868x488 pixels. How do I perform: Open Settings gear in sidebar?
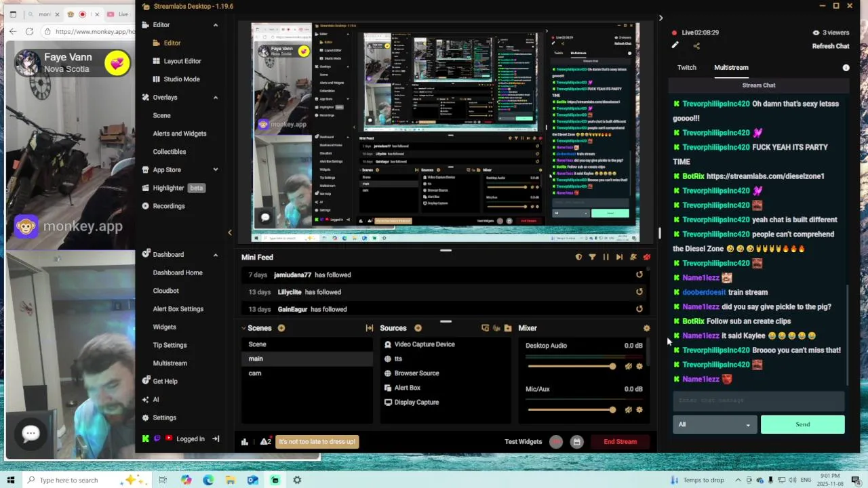tap(145, 418)
